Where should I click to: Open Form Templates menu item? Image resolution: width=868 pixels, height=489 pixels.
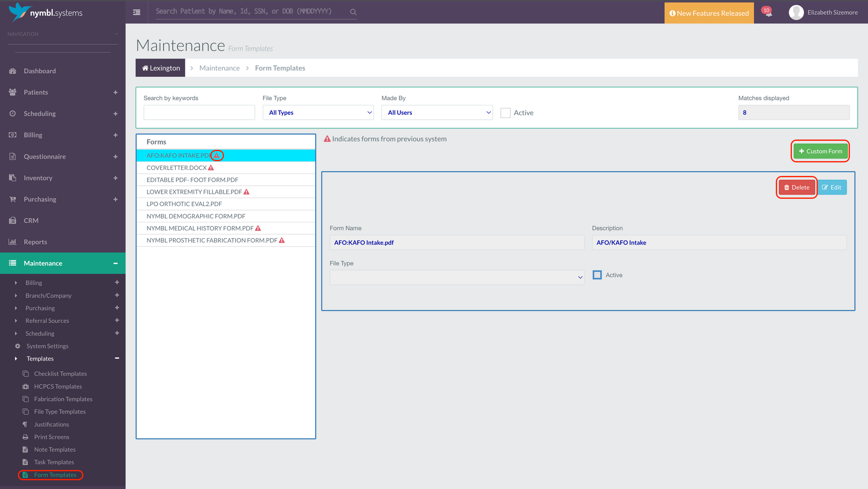(55, 475)
